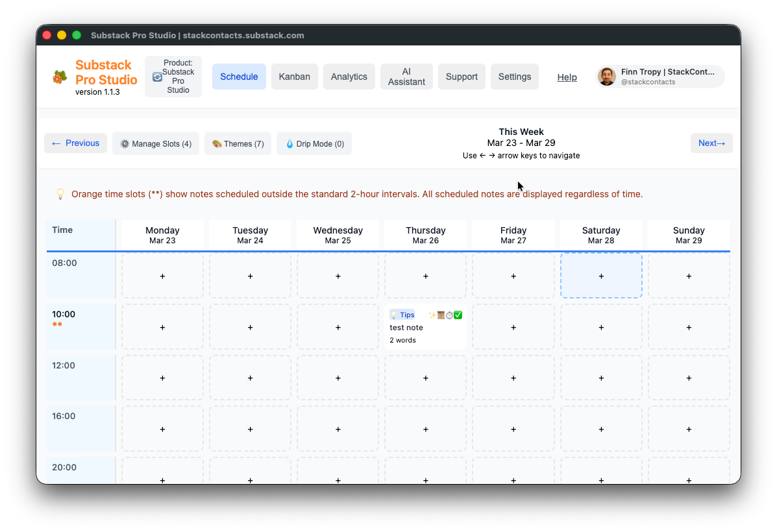This screenshot has width=777, height=532.
Task: Add a note at Wednesday 10:00
Action: [338, 328]
